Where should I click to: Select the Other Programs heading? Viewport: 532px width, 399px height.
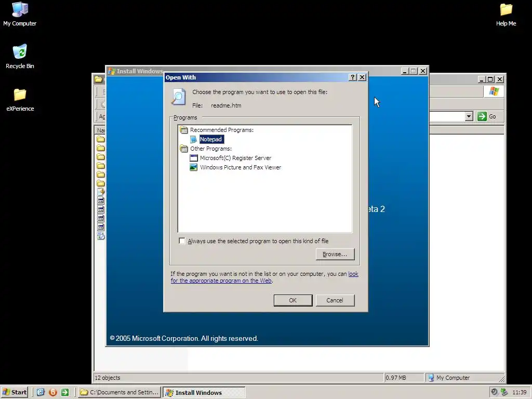pyautogui.click(x=211, y=149)
